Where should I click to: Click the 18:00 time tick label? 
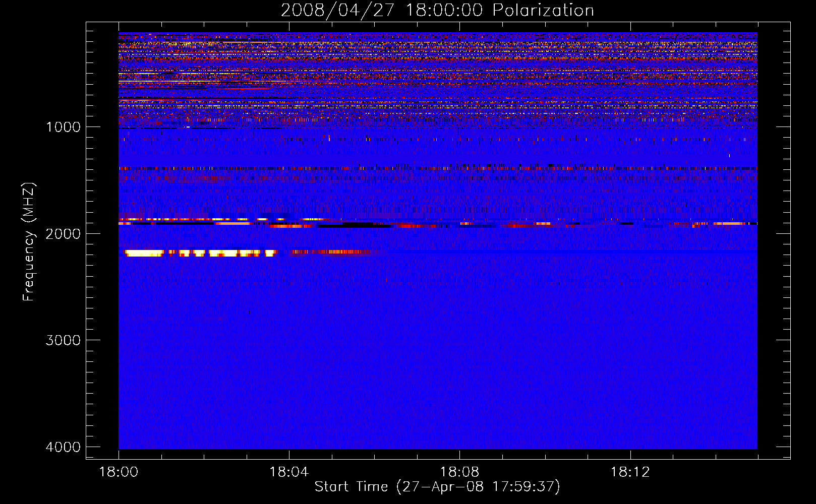119,472
